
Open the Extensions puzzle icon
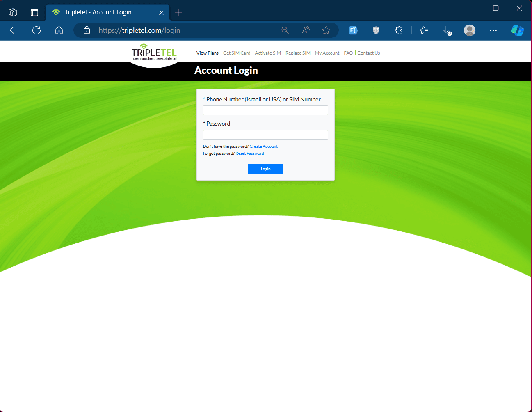click(399, 30)
